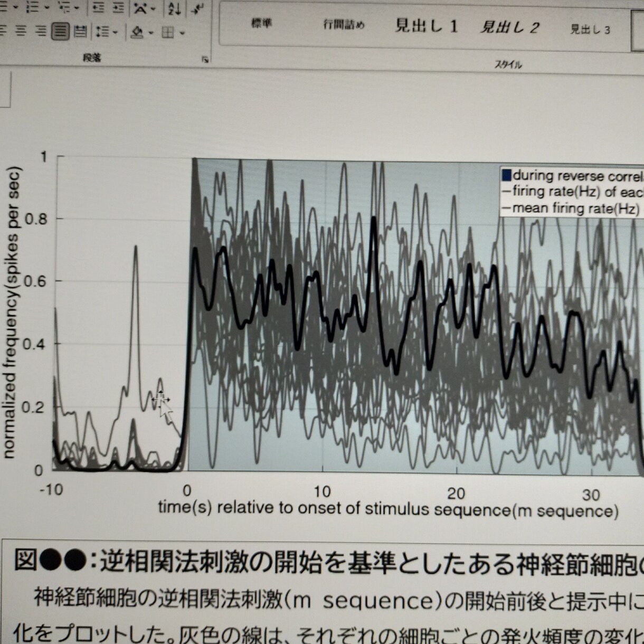Open the line spacing dropdown arrow
This screenshot has width=644, height=644.
point(115,32)
